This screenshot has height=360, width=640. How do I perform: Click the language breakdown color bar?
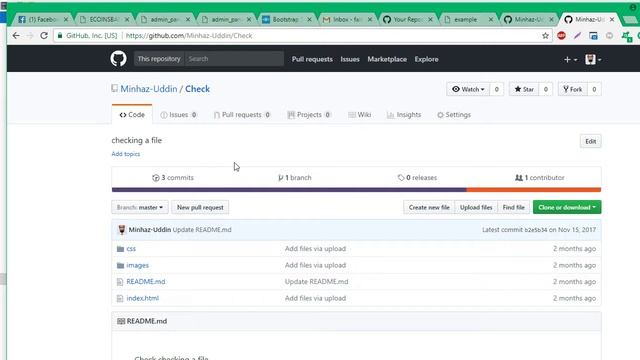pyautogui.click(x=356, y=190)
